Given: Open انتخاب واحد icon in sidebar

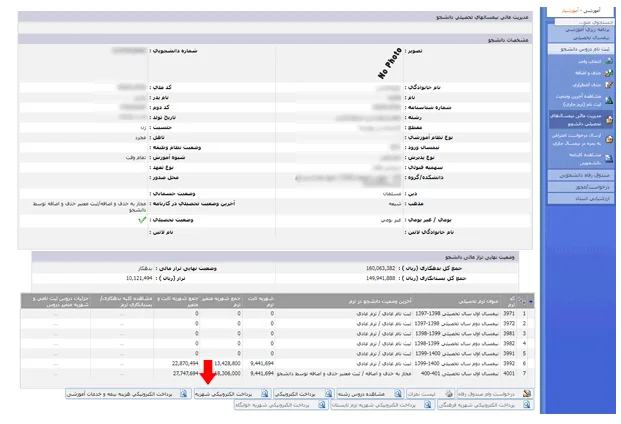Looking at the screenshot, I should tap(609, 61).
